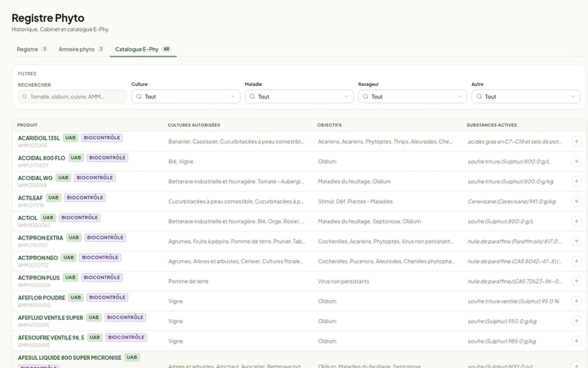Open the Maladie filter dropdown
588x368 pixels.
[299, 96]
